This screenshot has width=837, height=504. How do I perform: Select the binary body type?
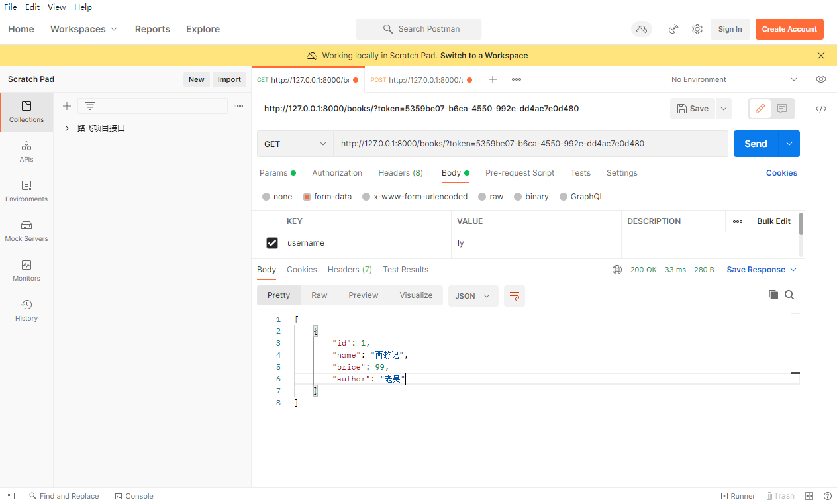[x=518, y=197]
